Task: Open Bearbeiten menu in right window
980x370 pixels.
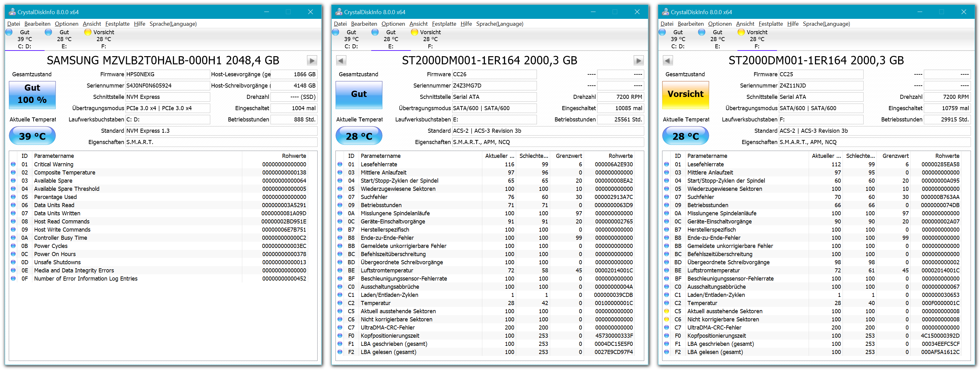Action: click(690, 24)
